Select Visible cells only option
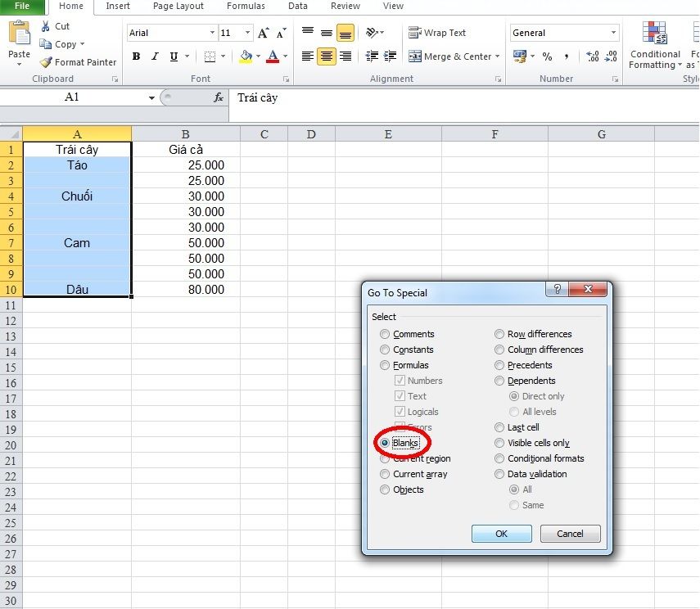700x609 pixels. pos(499,443)
